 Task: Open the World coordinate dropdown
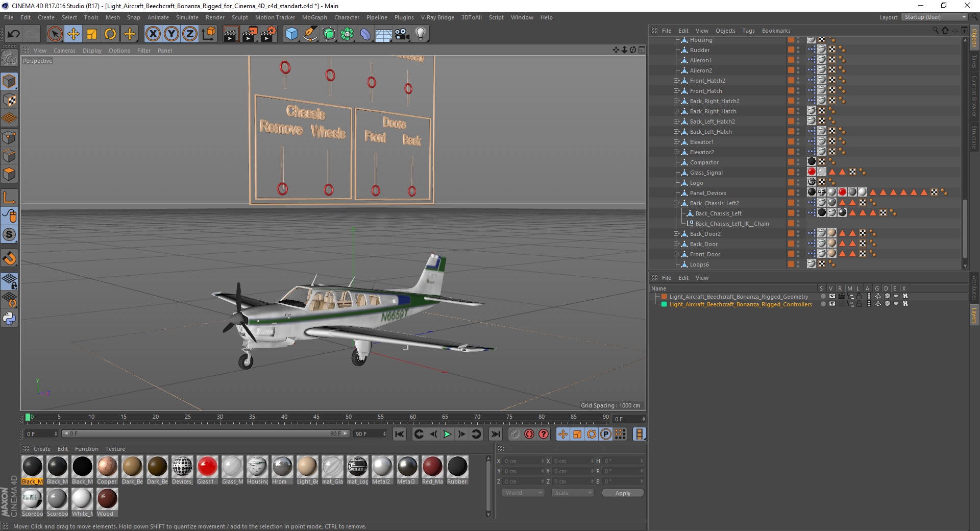point(523,493)
